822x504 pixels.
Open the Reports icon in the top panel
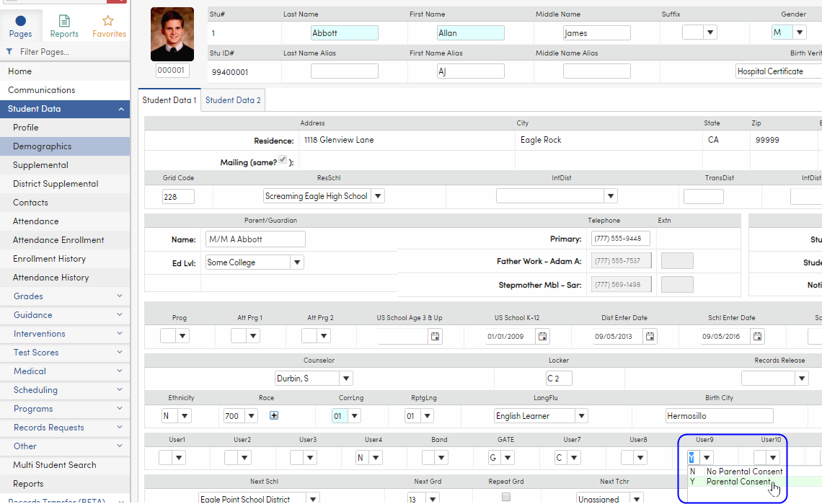click(63, 22)
